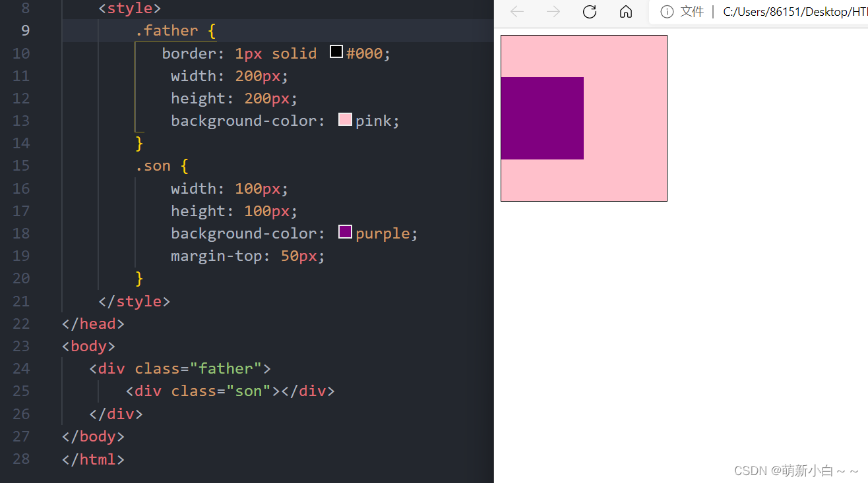Open the purple color swatch in the code
The width and height of the screenshot is (868, 483).
345,232
